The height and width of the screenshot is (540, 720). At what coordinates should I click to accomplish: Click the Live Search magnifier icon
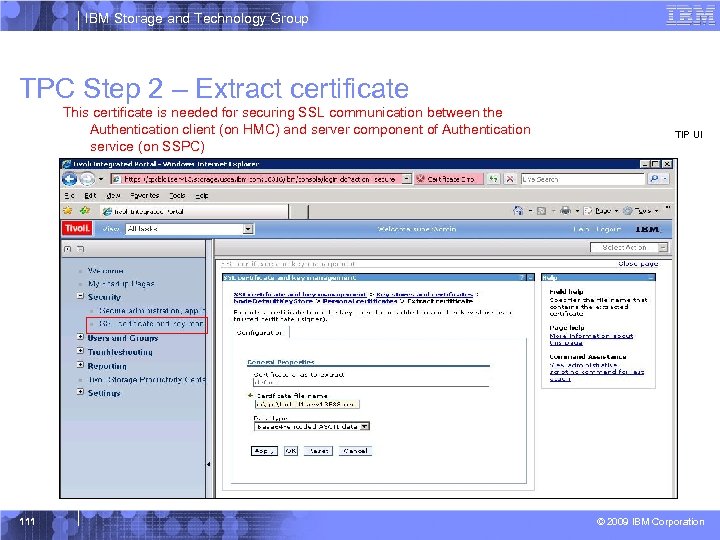(x=654, y=179)
